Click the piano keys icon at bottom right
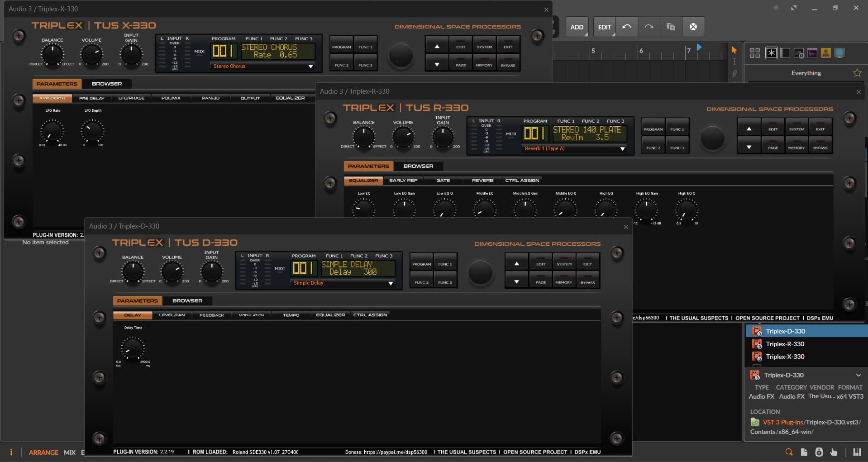Image resolution: width=868 pixels, height=462 pixels. tap(857, 452)
